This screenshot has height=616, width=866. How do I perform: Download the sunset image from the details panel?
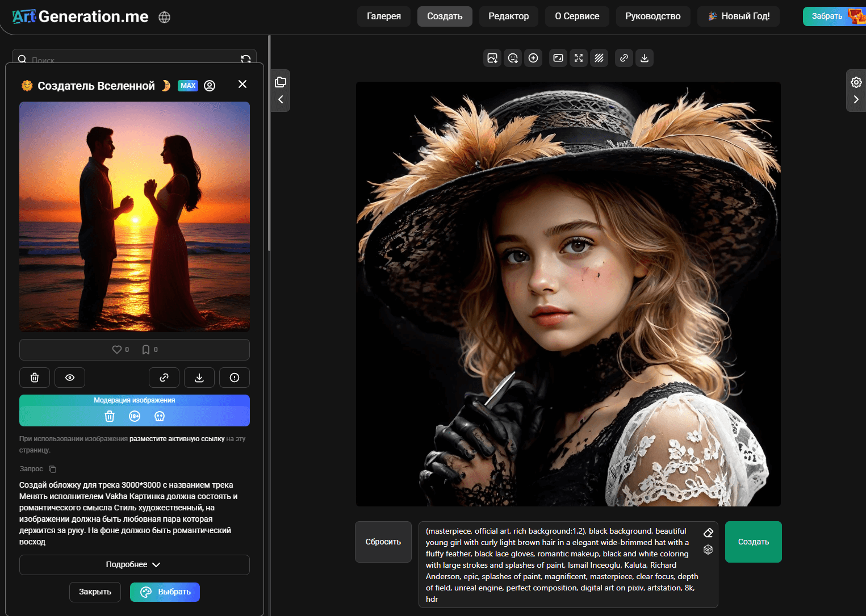[199, 378]
